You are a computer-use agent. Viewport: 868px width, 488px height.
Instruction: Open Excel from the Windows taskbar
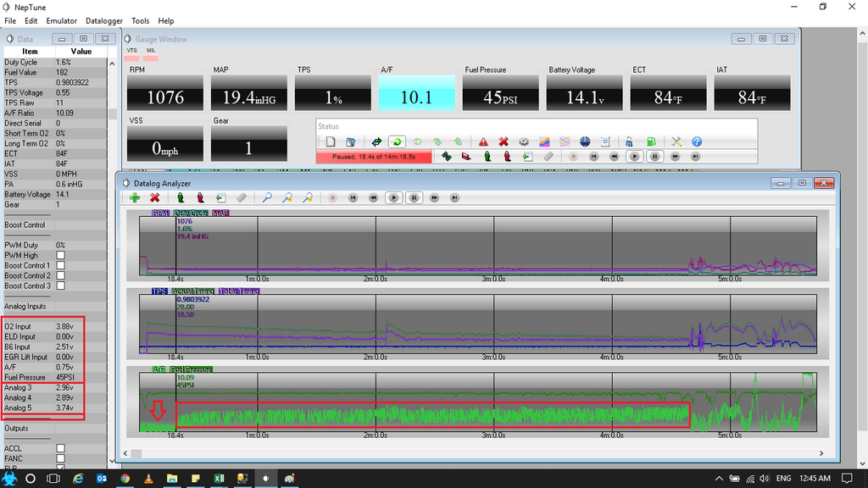[219, 479]
